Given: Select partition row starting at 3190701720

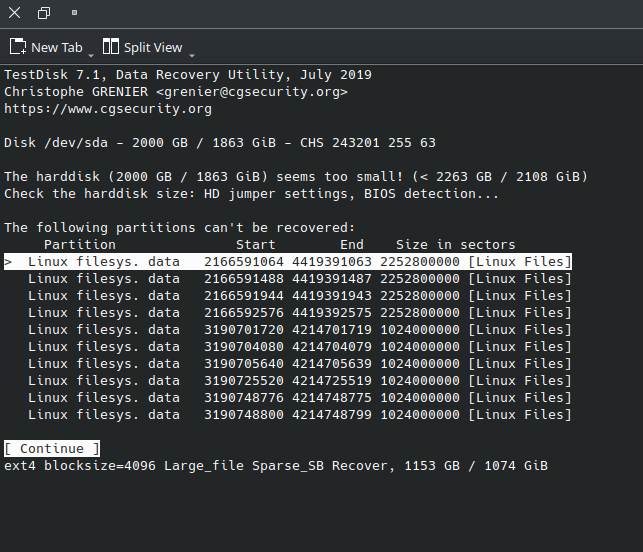Looking at the screenshot, I should pos(288,330).
